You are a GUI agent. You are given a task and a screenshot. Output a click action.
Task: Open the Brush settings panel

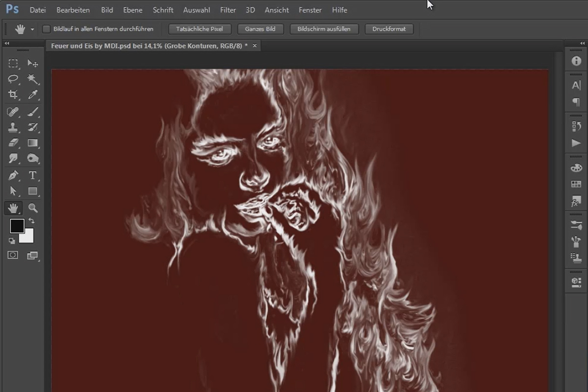tap(576, 225)
